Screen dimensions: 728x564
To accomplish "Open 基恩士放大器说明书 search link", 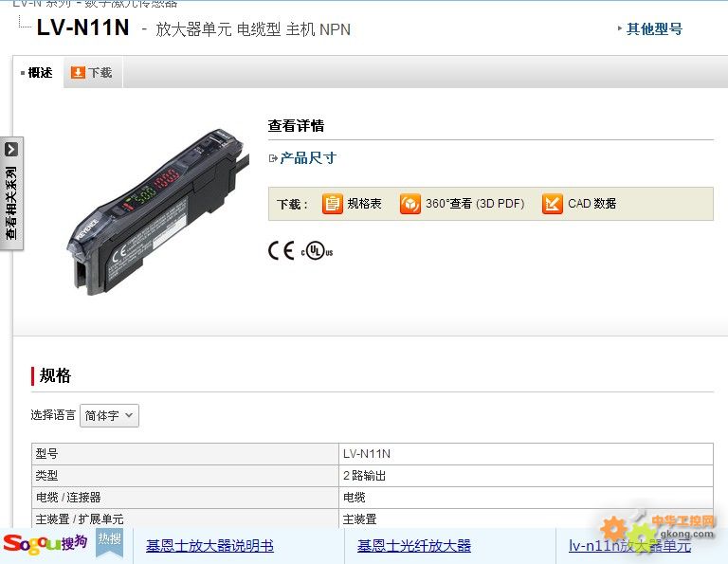I will 209,546.
